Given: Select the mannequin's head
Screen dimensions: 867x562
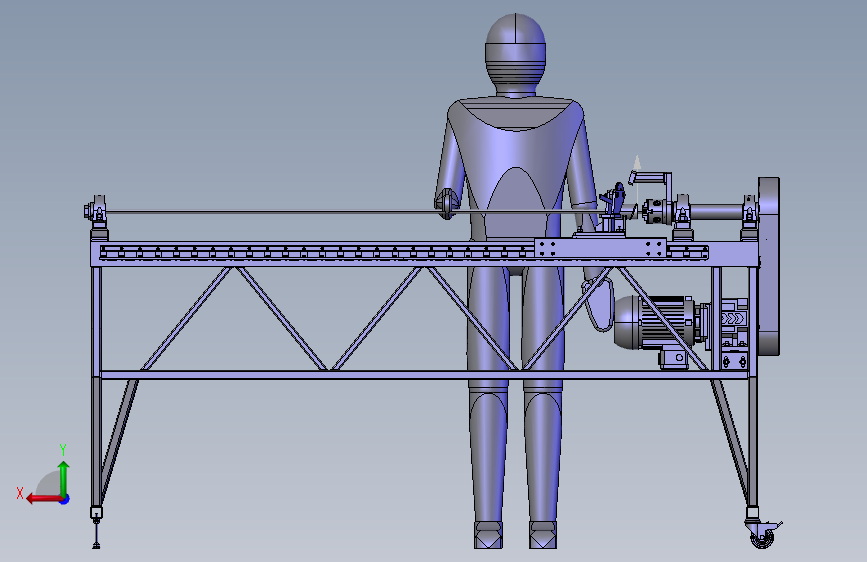Looking at the screenshot, I should (x=515, y=54).
